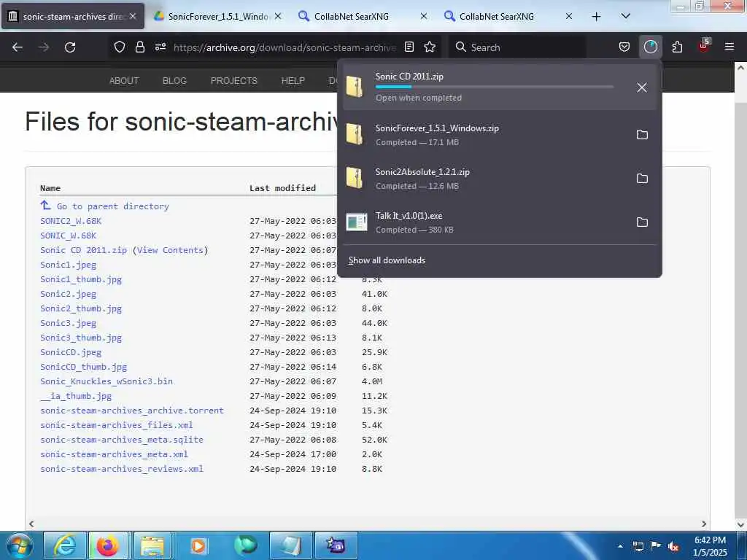Open site security padlock icon
This screenshot has width=747, height=560.
point(139,47)
